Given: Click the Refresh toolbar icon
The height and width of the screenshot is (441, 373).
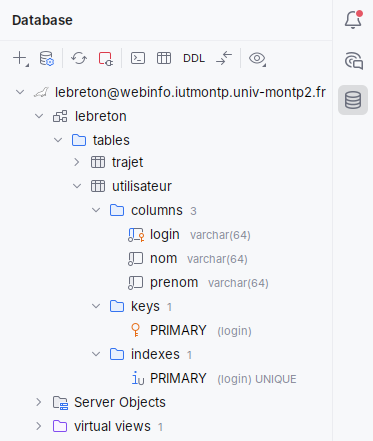Looking at the screenshot, I should pos(79,58).
